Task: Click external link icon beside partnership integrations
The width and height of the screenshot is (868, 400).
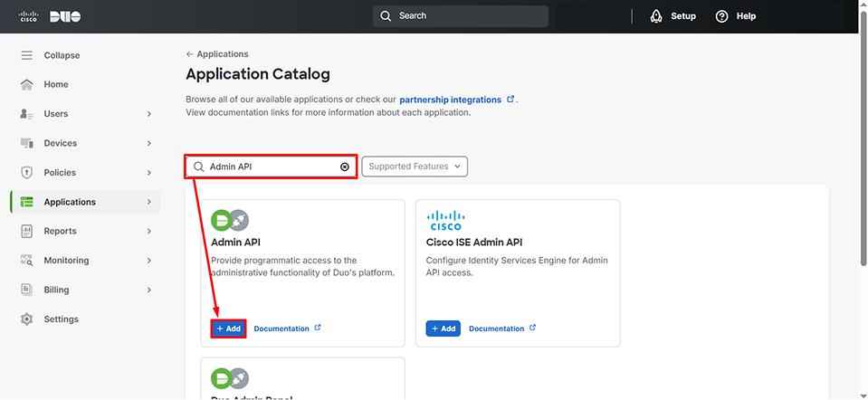Action: [510, 100]
